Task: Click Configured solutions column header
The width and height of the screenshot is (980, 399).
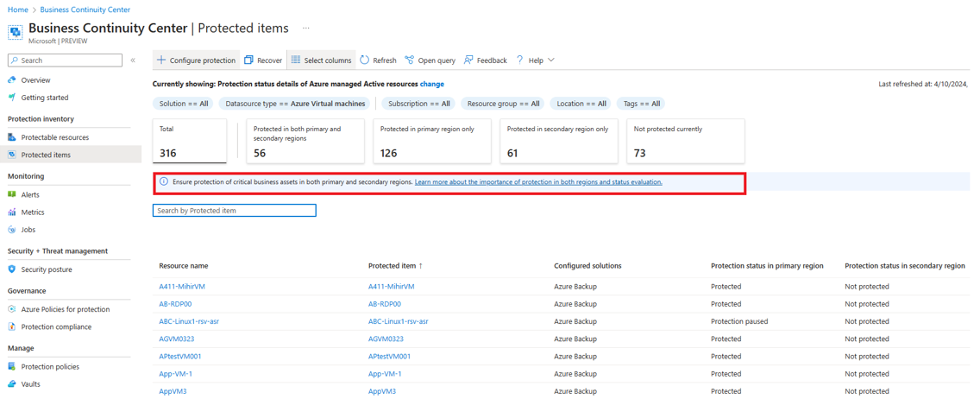Action: [x=587, y=266]
